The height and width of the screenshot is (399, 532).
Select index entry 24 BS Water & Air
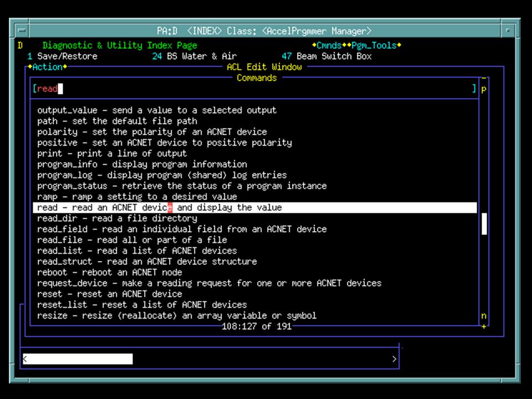pyautogui.click(x=195, y=57)
